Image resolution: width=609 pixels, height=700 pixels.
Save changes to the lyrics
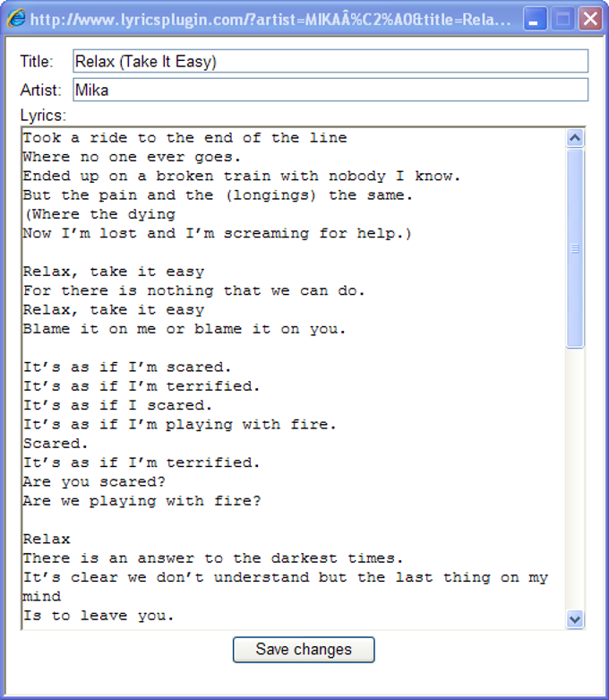pos(304,650)
